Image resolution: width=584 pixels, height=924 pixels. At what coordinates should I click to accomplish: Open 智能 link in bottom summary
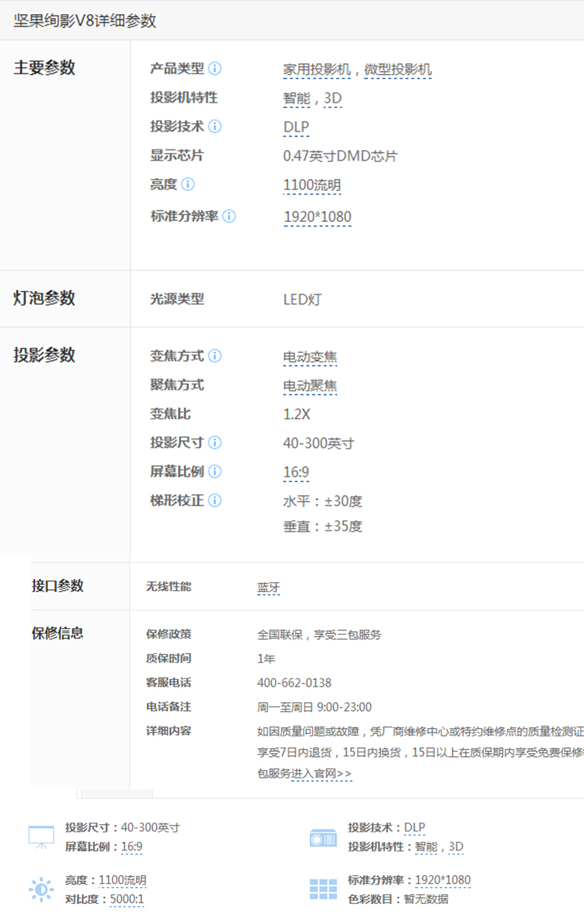(x=426, y=847)
